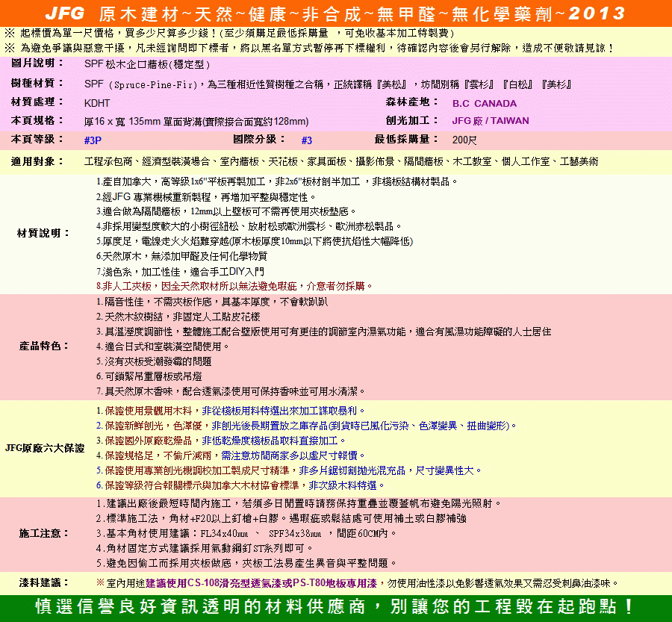Click the red line 8.非人工夾板

234,286
